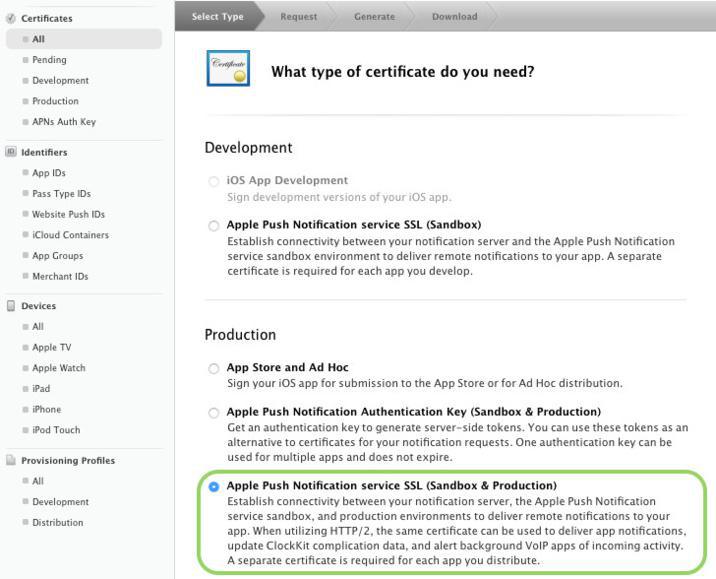The width and height of the screenshot is (716, 579).
Task: Open Pending certificates list
Action: click(49, 60)
